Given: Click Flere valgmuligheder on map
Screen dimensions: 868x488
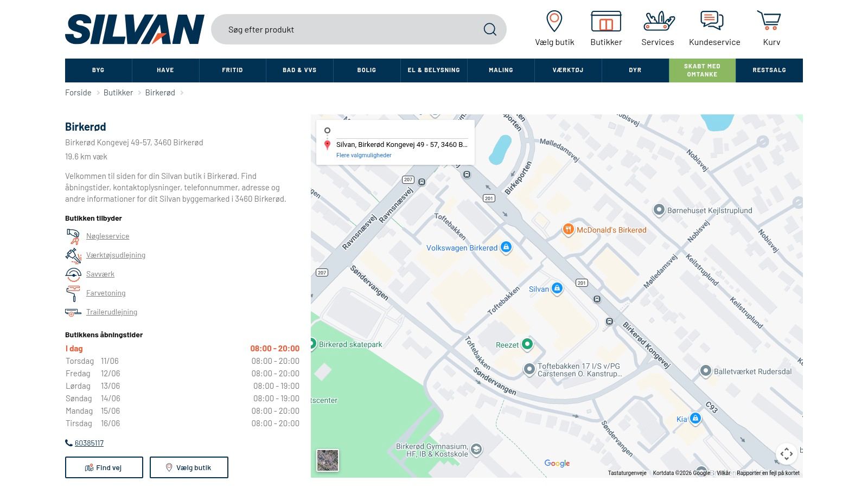Looking at the screenshot, I should tap(364, 155).
